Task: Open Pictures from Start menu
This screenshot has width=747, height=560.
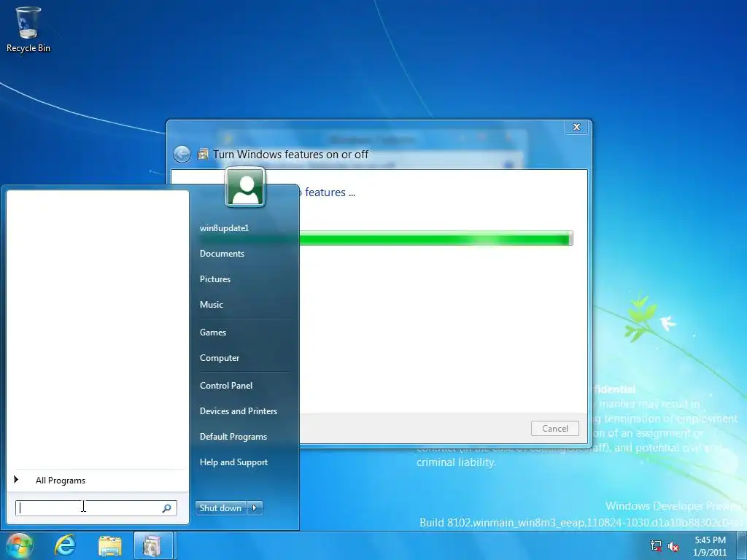Action: pos(215,279)
